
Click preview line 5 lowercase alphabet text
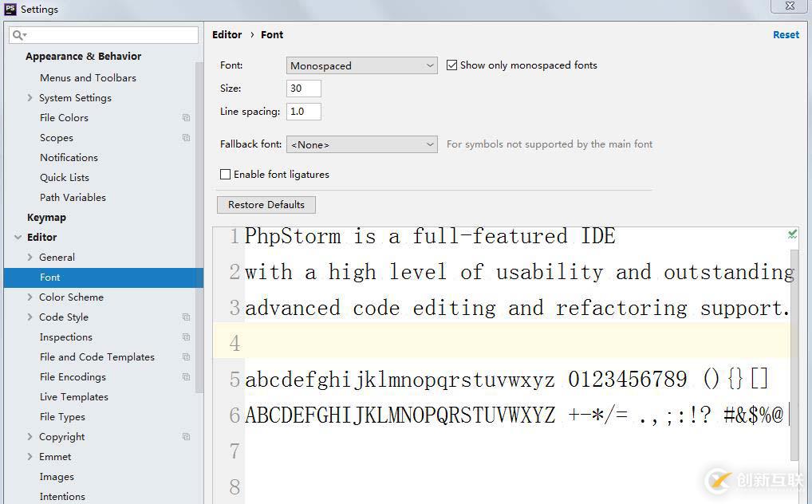click(400, 380)
